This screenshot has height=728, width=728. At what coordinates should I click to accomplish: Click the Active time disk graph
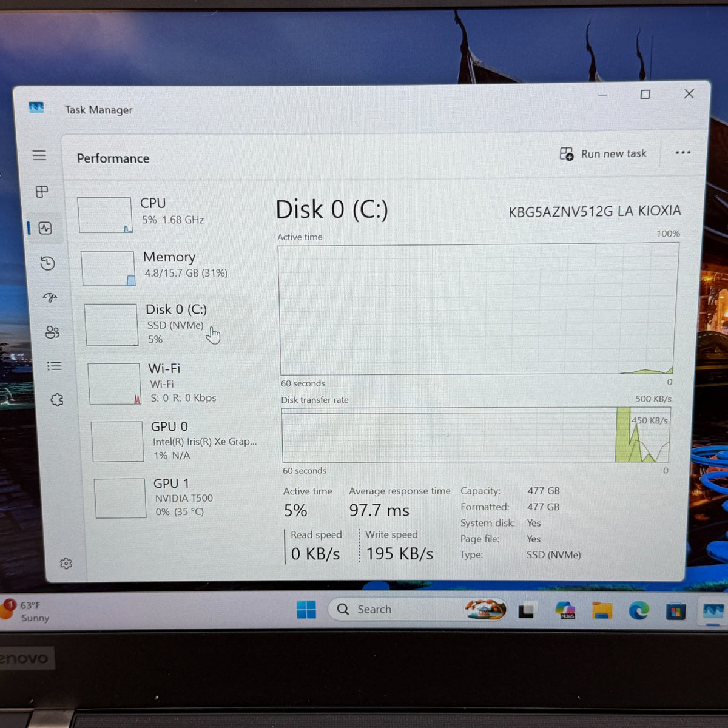point(477,309)
